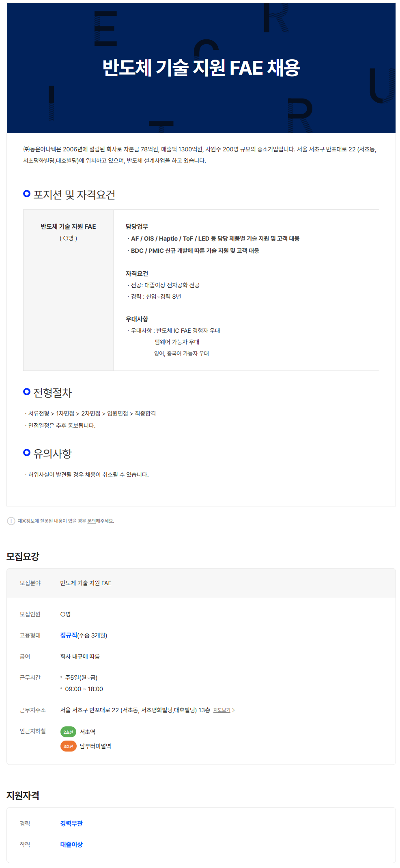Screen dimensions: 400x868
Task: Click the blue circle bullet beside 유의사항
Action: pos(27,453)
